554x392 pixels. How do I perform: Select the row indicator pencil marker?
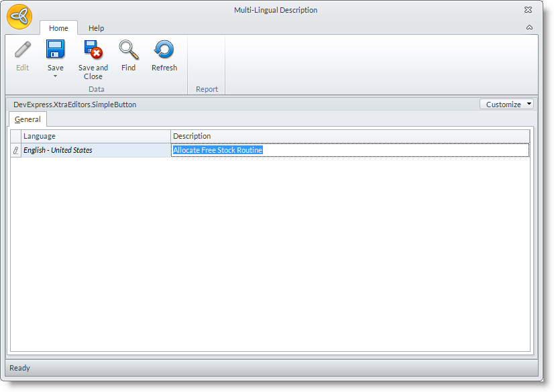15,151
